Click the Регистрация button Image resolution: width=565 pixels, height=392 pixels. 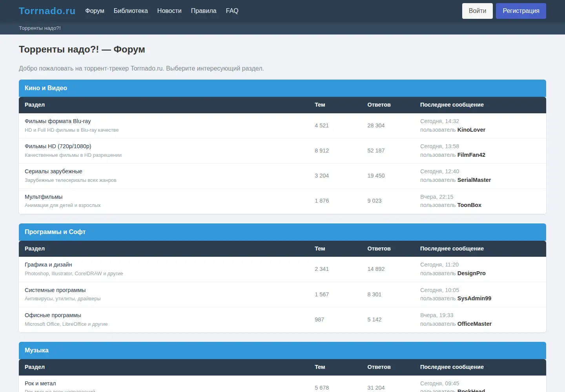coord(521,11)
